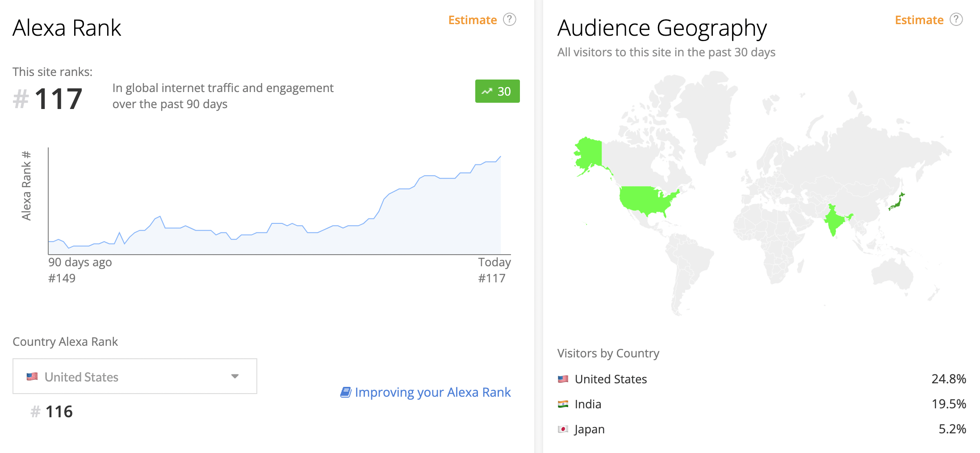Click the India flag in Visitors by Country

563,404
